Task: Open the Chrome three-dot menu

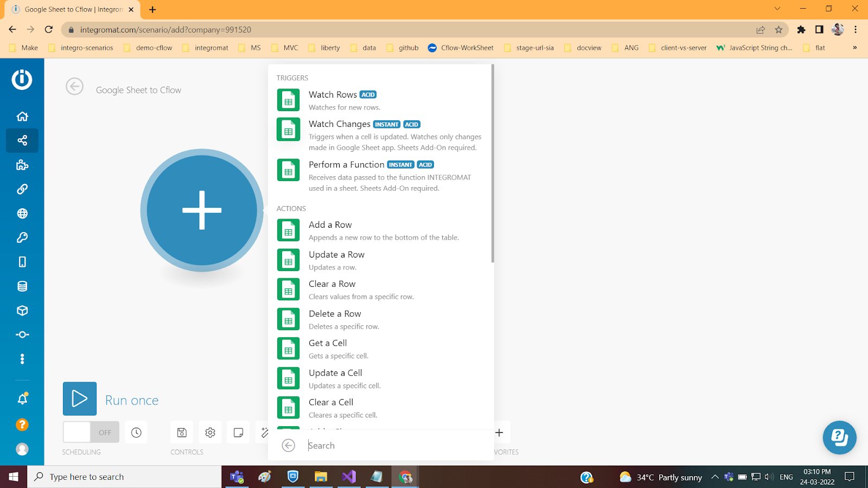Action: [856, 29]
